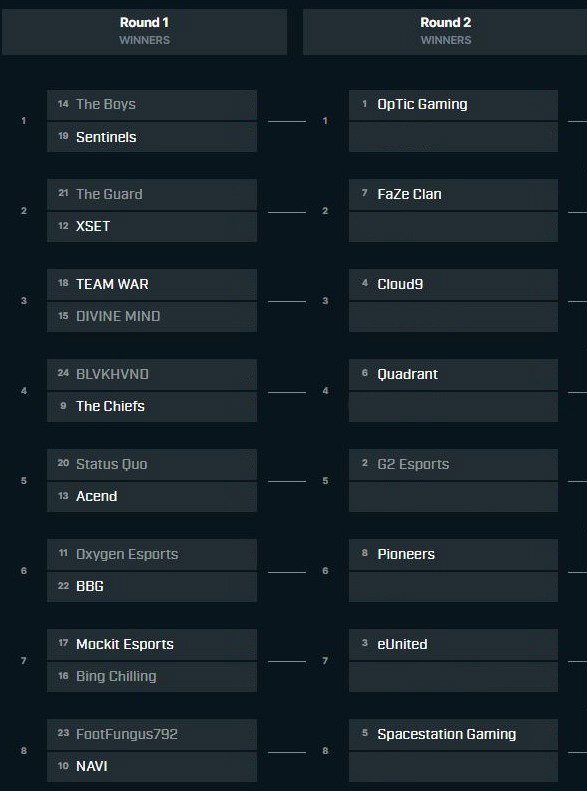
Task: Open The Guard team entry
Action: [152, 194]
